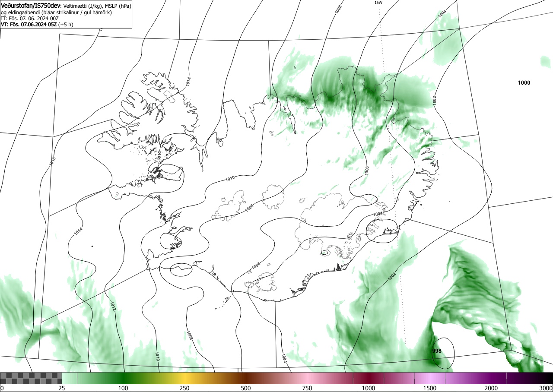Click the '1000' tick label on the color scale
The height and width of the screenshot is (392, 553).
click(x=369, y=388)
